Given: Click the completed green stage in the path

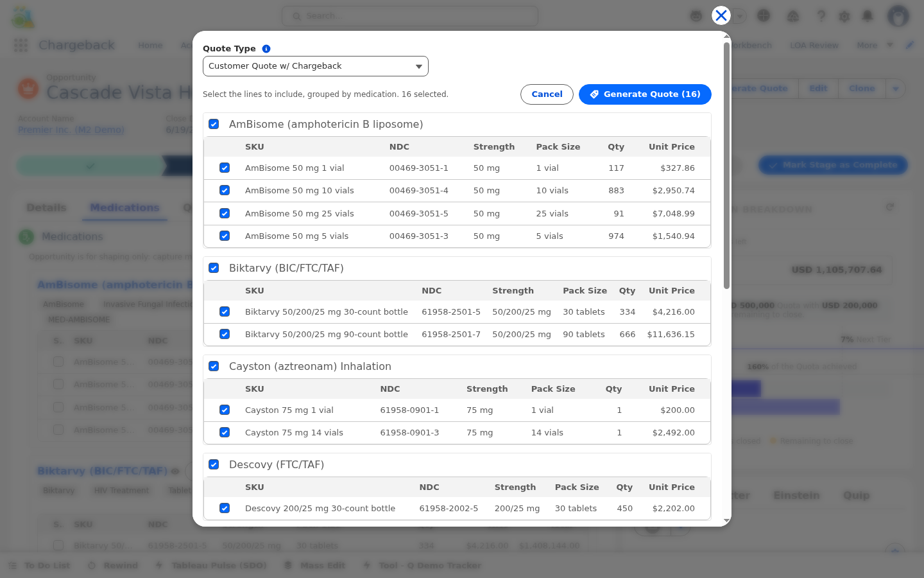Looking at the screenshot, I should [90, 166].
